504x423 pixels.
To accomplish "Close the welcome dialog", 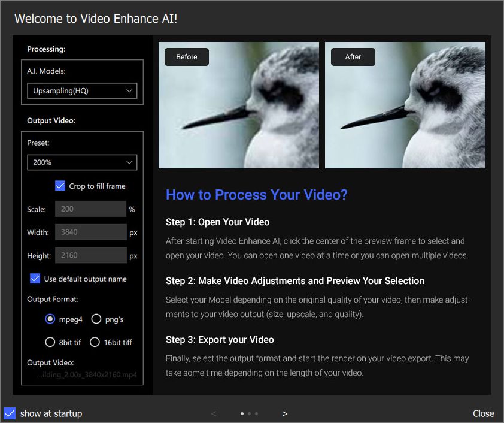I will [484, 413].
